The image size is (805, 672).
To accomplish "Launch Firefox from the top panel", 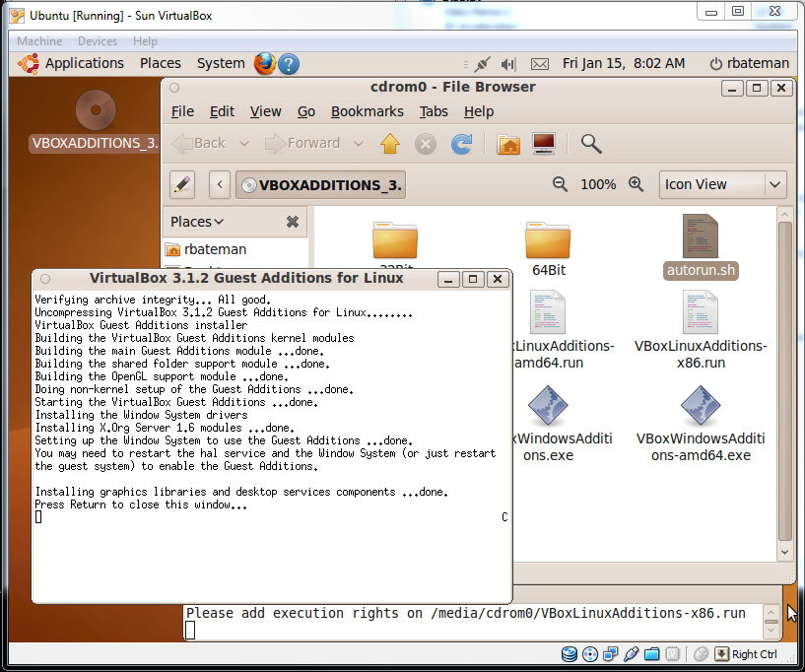I will coord(265,64).
